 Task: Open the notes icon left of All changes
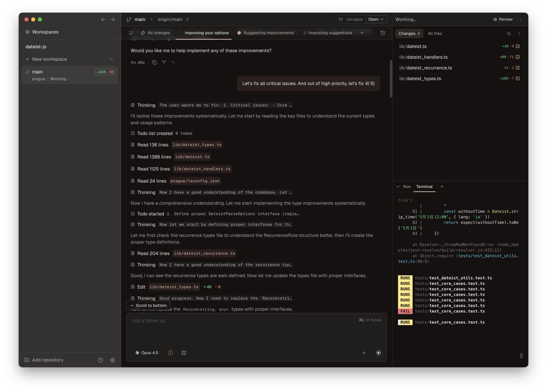tap(131, 33)
